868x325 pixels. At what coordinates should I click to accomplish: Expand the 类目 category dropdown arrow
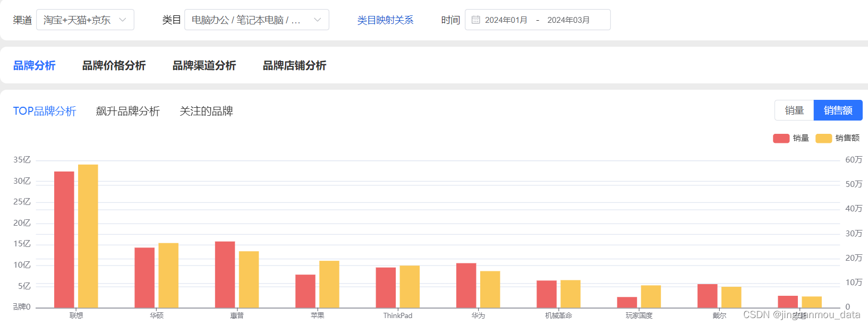pos(318,20)
